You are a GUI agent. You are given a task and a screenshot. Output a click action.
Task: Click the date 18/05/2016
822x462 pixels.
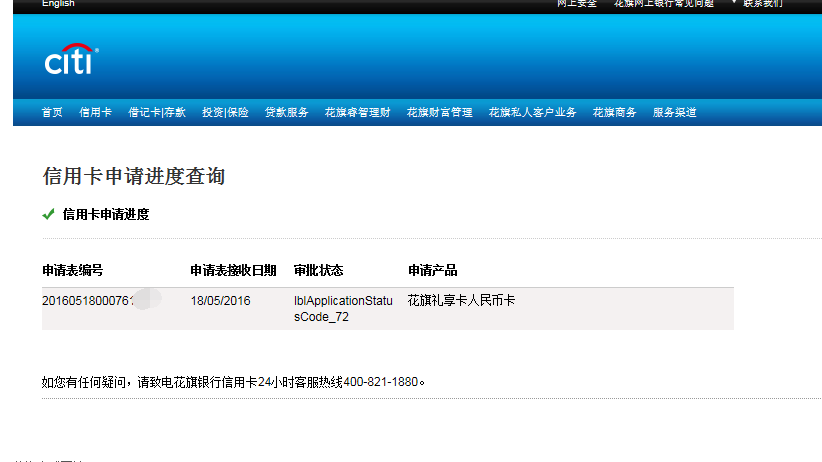tap(220, 301)
